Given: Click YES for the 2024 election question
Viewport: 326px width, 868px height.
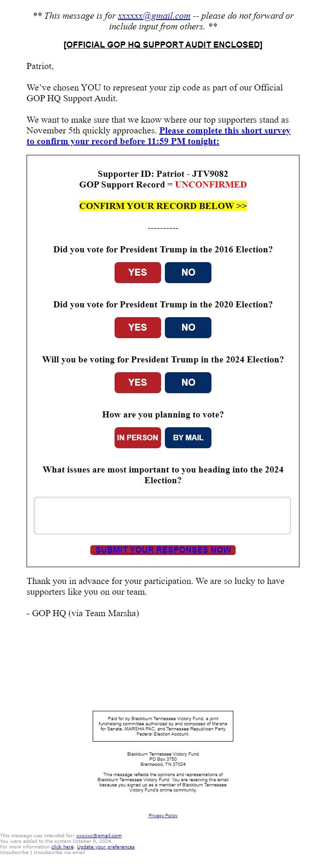Looking at the screenshot, I should click(x=137, y=382).
